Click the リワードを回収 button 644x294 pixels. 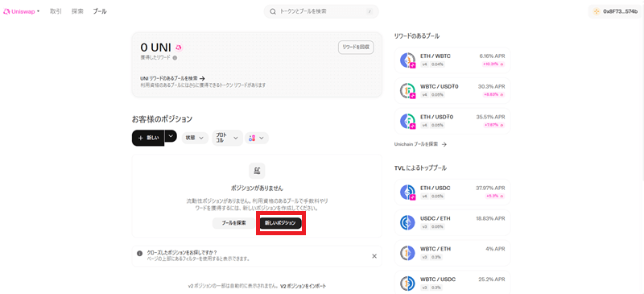pyautogui.click(x=356, y=48)
